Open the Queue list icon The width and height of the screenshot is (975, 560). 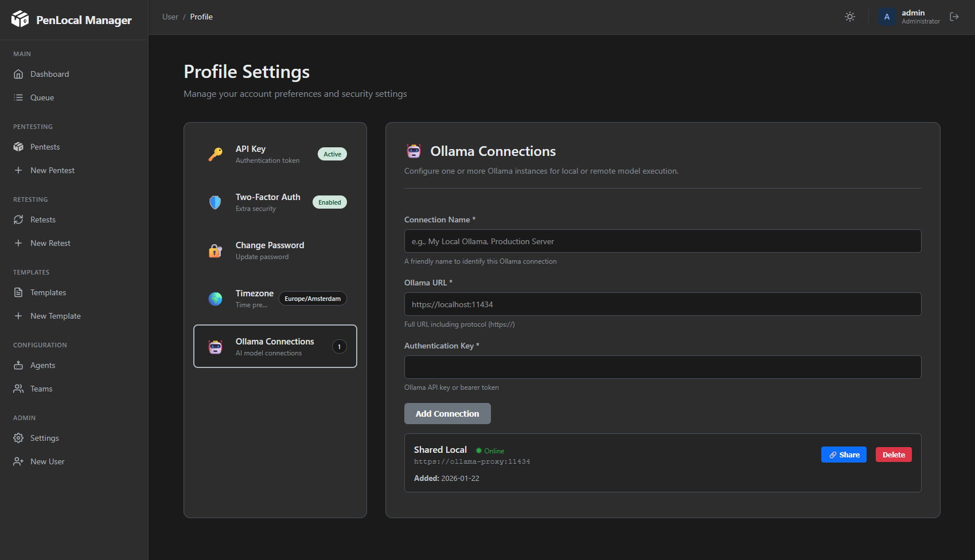(x=18, y=97)
